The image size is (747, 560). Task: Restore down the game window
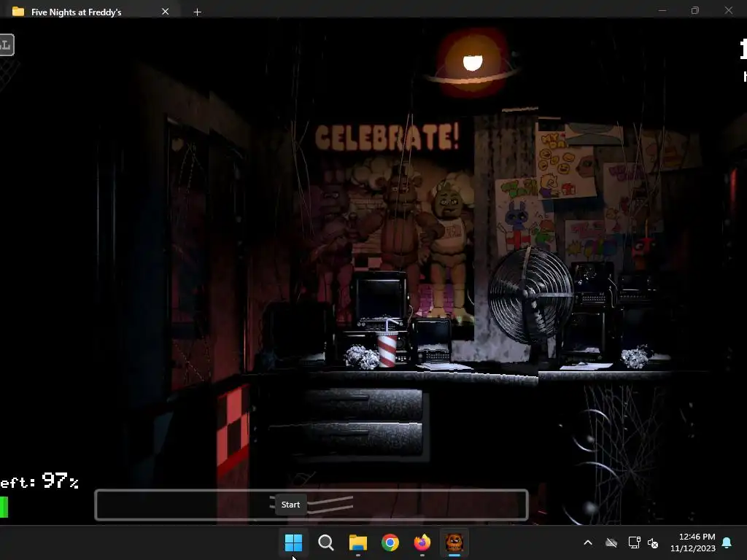pyautogui.click(x=695, y=10)
